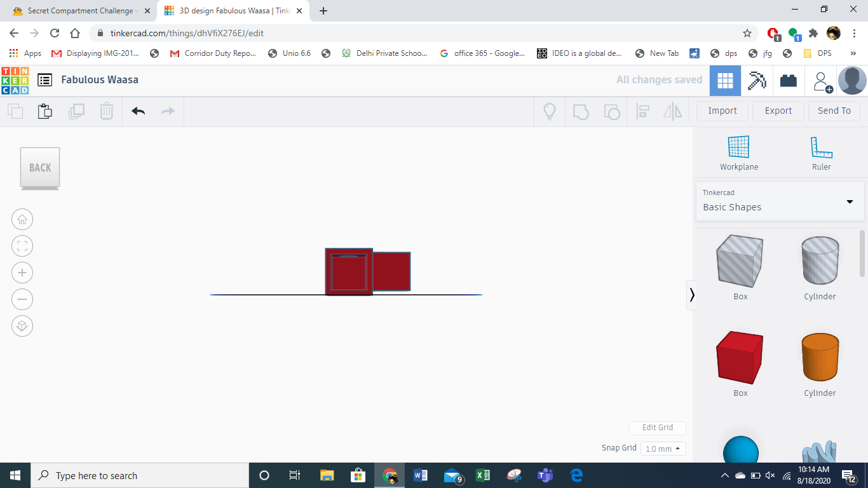This screenshot has height=488, width=868.
Task: Click the Fabulous Waasa design name
Action: (100, 79)
